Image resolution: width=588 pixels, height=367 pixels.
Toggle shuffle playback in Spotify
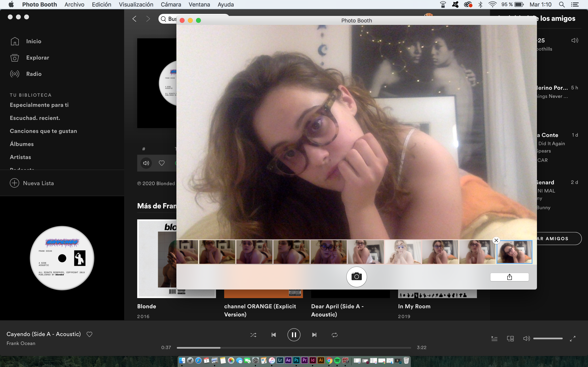coord(253,335)
